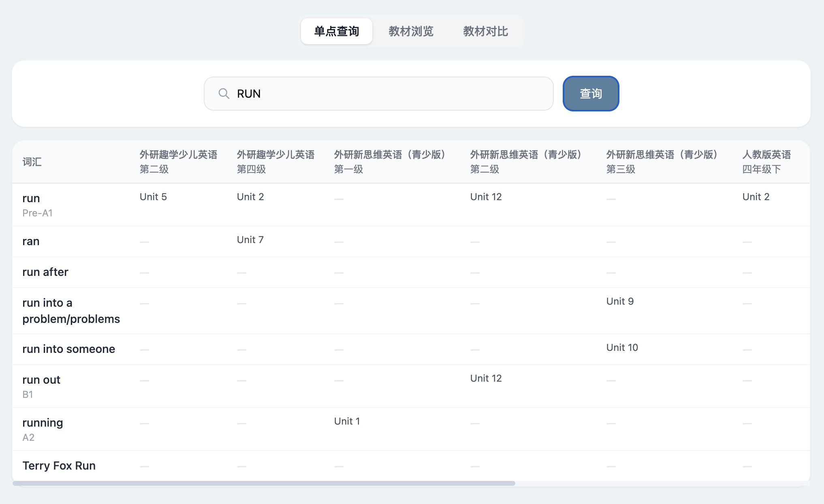Select the phrase "run into someone"
This screenshot has height=504, width=824.
[x=69, y=349]
